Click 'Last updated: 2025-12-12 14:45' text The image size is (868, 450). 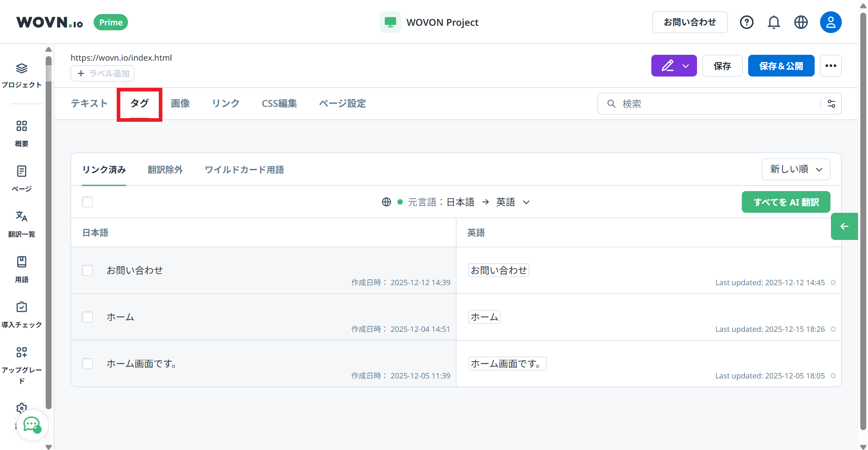[x=770, y=282]
